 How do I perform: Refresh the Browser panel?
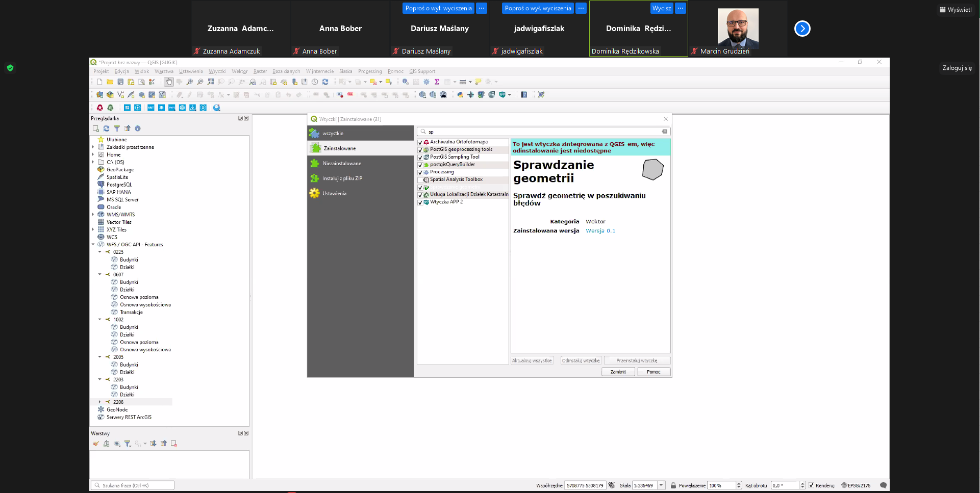point(106,128)
